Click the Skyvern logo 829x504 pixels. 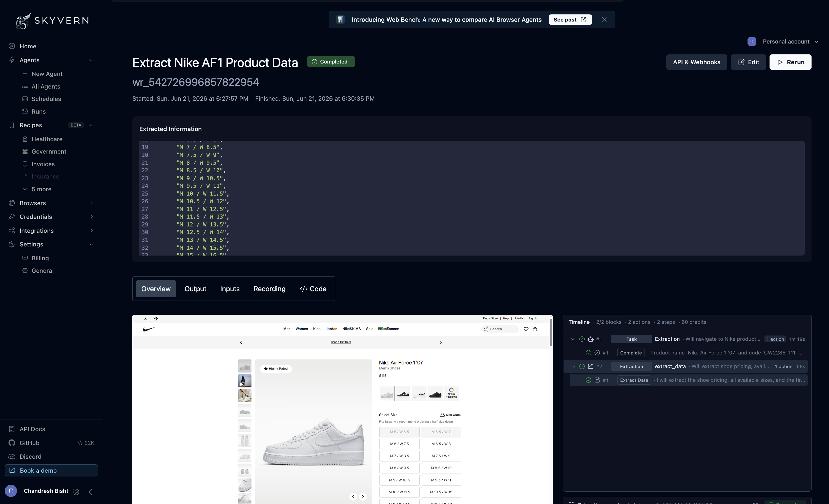coord(52,20)
